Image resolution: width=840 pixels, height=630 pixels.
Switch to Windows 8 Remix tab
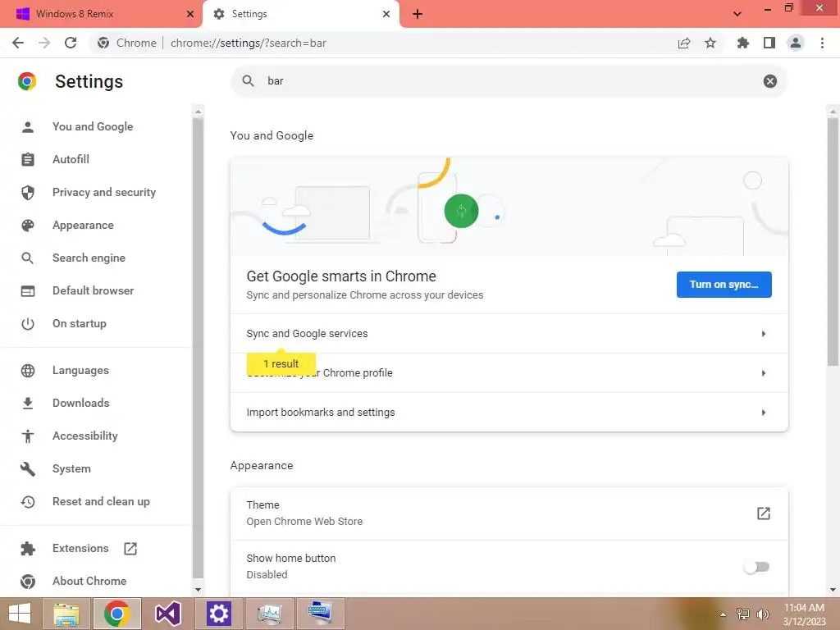101,14
